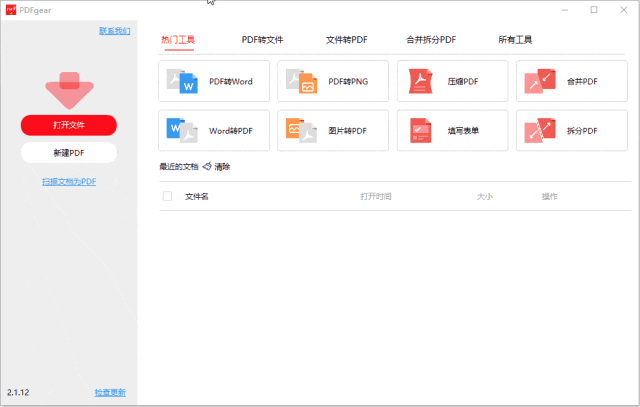Screen dimensions: 640x407
Task: Show the 所有工具 tab
Action: tap(515, 40)
